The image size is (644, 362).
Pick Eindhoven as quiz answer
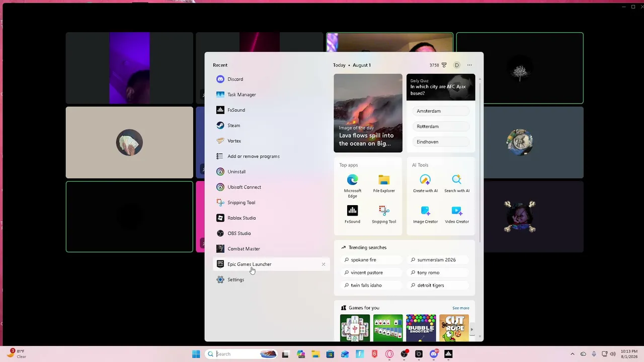coord(441,142)
